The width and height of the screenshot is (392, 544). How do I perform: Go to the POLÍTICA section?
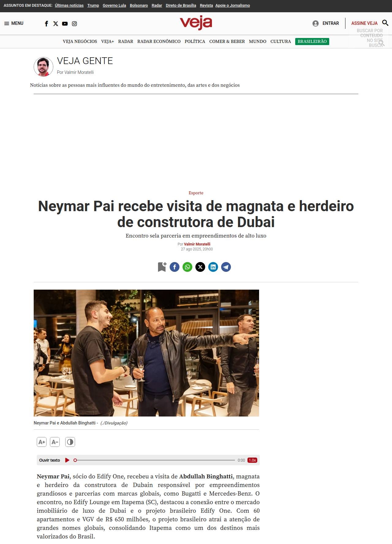pyautogui.click(x=195, y=41)
